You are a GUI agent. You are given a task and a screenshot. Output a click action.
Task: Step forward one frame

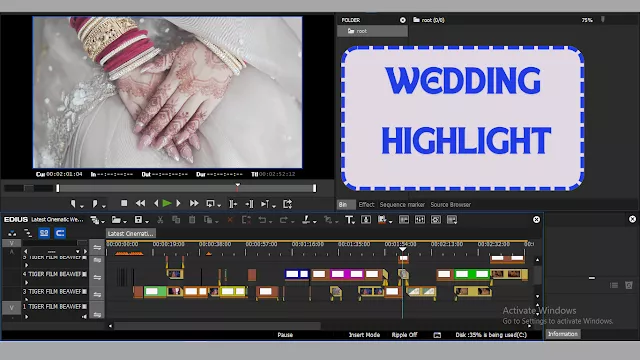click(x=178, y=203)
